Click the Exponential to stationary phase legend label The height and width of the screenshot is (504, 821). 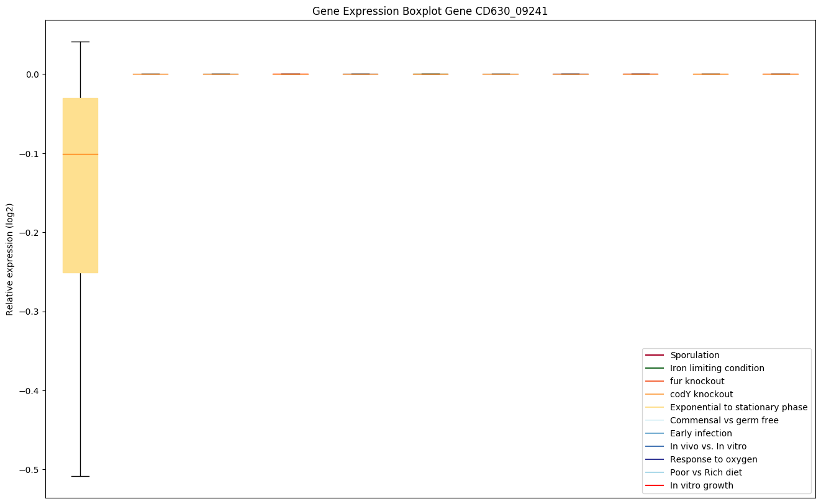738,407
